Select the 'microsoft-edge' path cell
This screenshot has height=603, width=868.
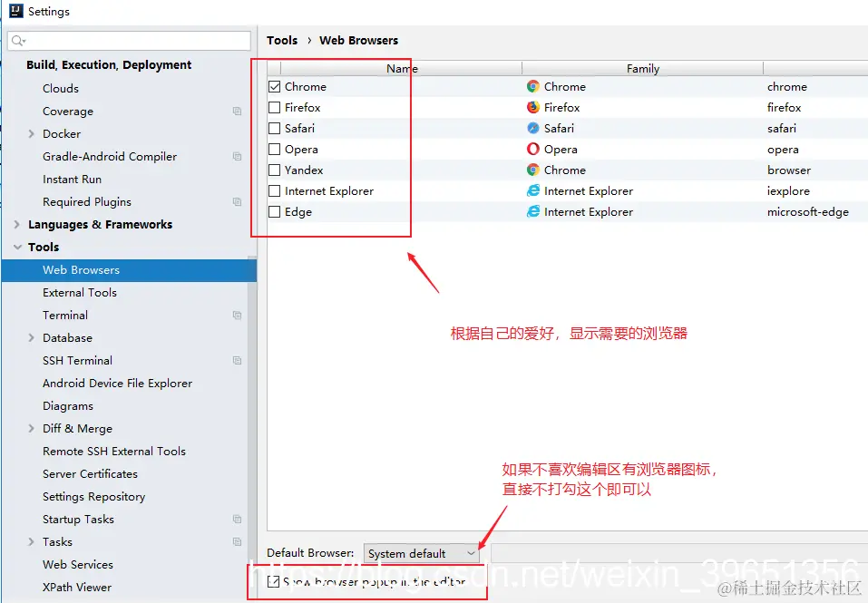tap(807, 212)
